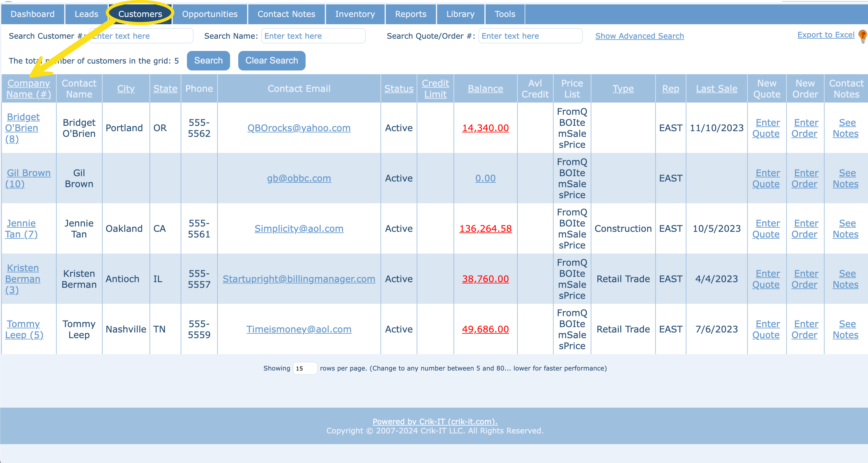
Task: Focus the Search Name input field
Action: point(313,36)
